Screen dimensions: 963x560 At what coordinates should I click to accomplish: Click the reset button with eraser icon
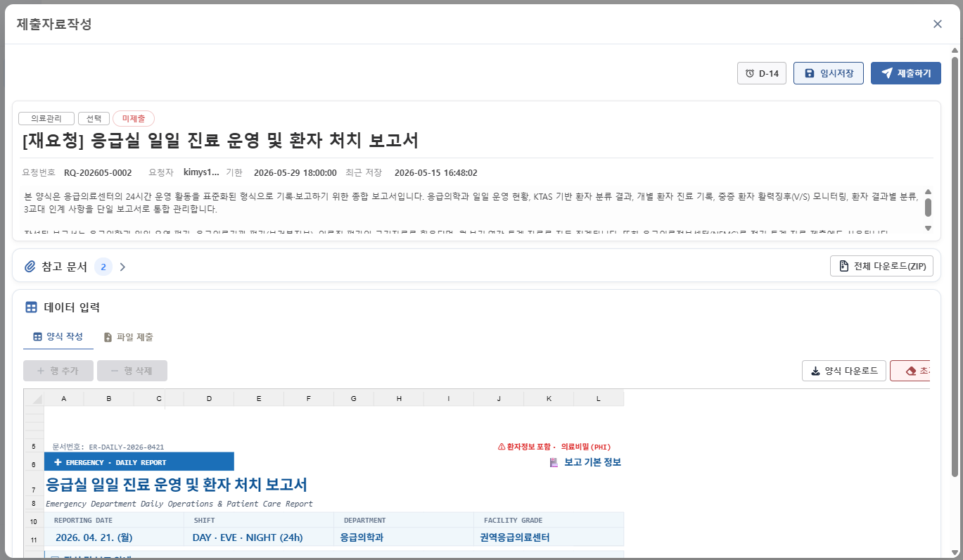(x=910, y=371)
